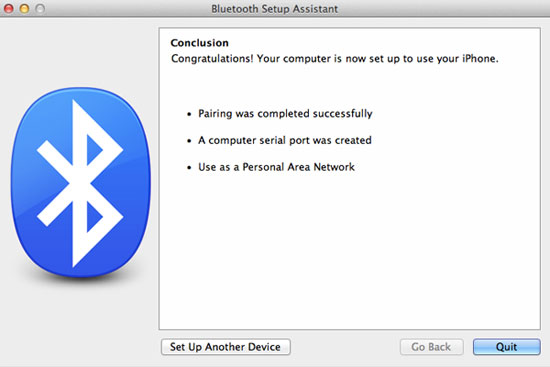Click the grayed-out zoom button in title bar
550x367 pixels.
[40, 8]
